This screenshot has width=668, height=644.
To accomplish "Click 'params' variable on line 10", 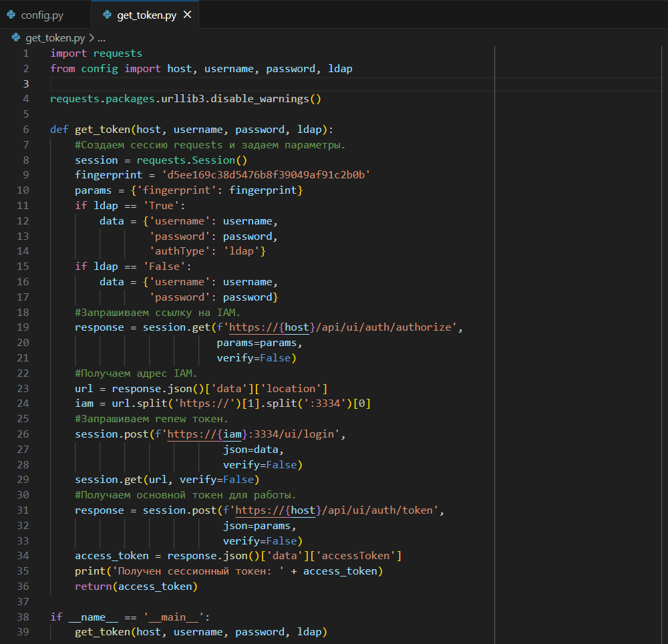I will [94, 190].
